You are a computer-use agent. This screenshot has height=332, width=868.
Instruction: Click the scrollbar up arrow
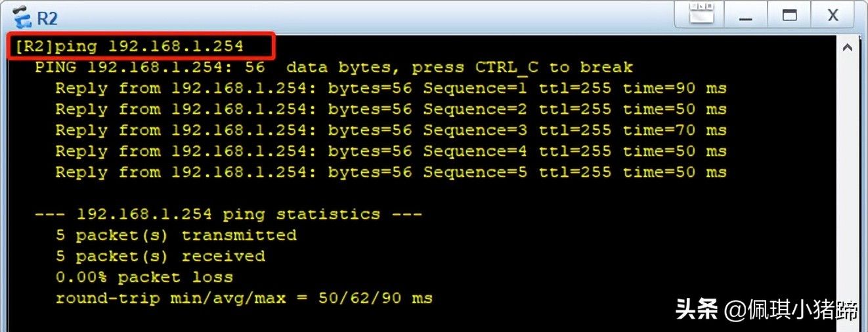[x=847, y=47]
